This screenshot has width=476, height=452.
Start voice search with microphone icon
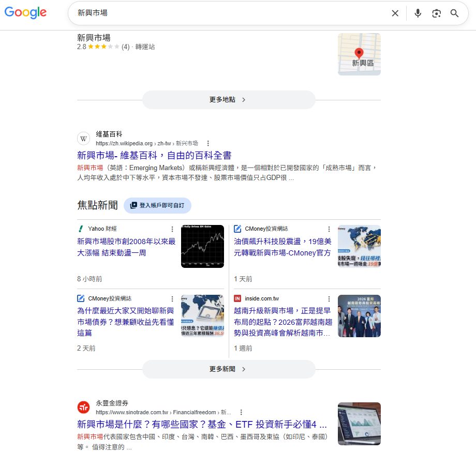point(418,13)
